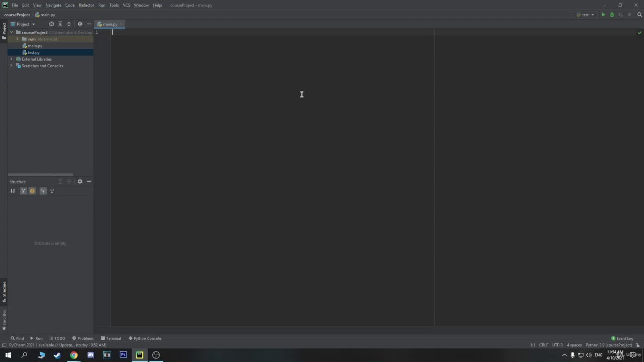Open the test run configuration dropdown
The image size is (644, 362).
[585, 15]
